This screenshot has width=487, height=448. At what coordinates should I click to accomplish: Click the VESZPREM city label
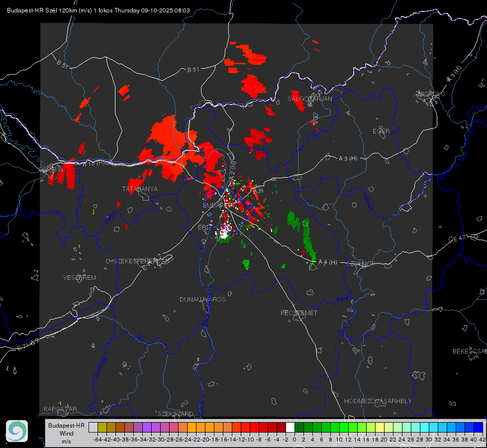coord(80,277)
